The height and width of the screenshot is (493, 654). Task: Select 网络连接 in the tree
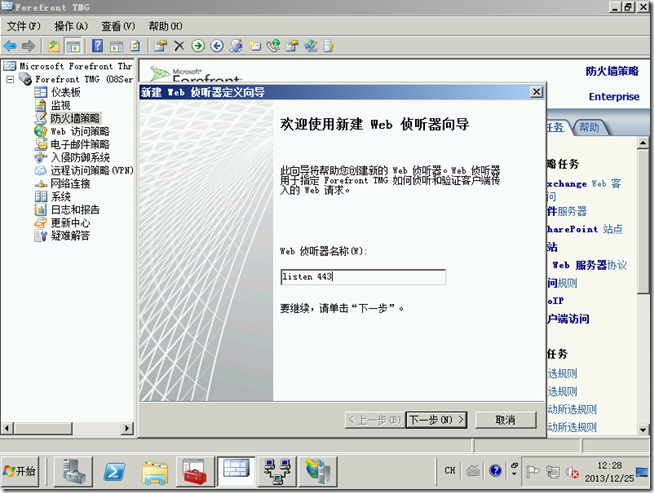tap(70, 184)
